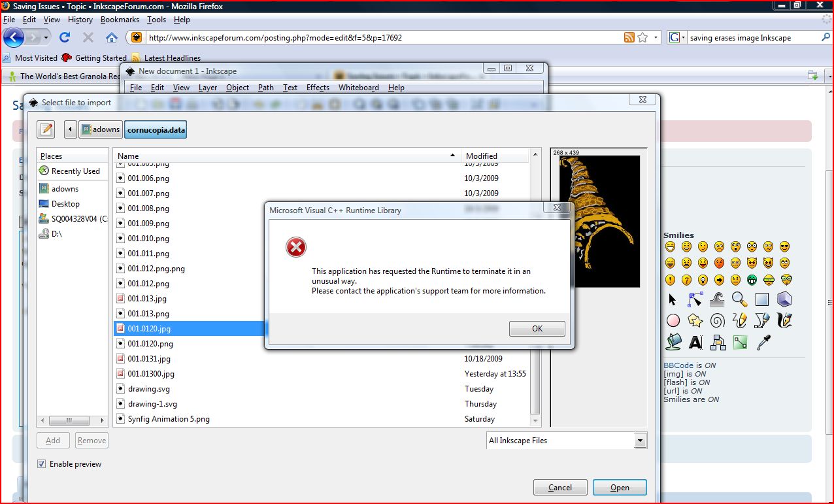Click the calligraphy pen icon in Smilies
Viewport: 834px width, 504px height.
784,320
